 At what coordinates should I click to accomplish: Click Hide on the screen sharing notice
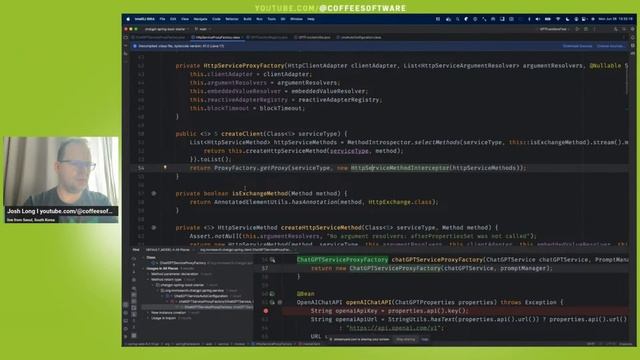pos(425,339)
